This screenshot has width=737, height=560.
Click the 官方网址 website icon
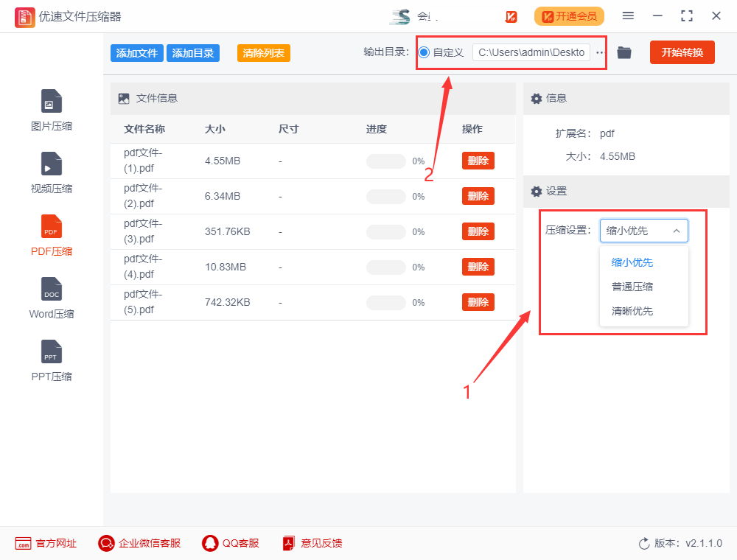(x=23, y=544)
